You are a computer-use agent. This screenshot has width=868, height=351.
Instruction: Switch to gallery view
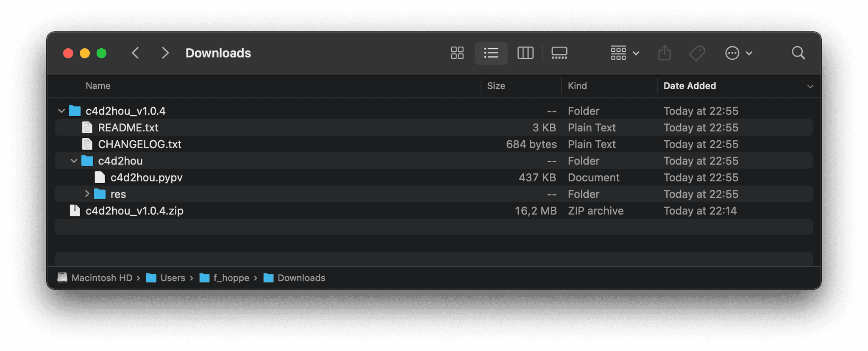pos(559,53)
